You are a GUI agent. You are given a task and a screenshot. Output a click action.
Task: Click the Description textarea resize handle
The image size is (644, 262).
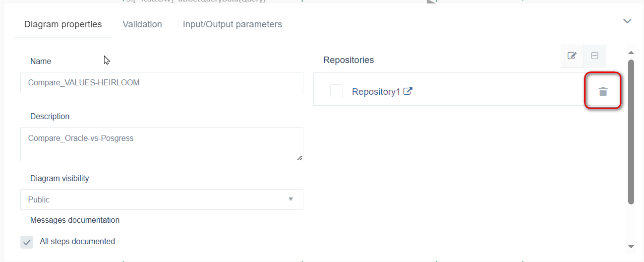point(299,158)
